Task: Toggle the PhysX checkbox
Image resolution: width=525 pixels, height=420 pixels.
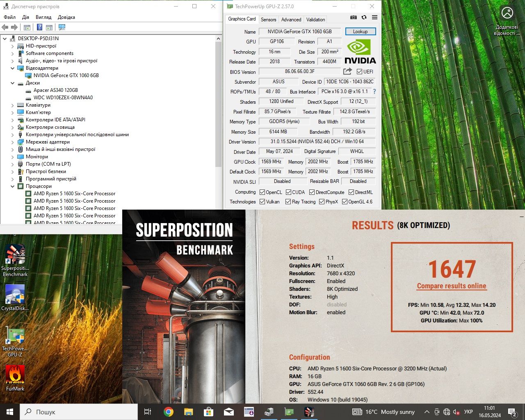Action: coord(322,201)
